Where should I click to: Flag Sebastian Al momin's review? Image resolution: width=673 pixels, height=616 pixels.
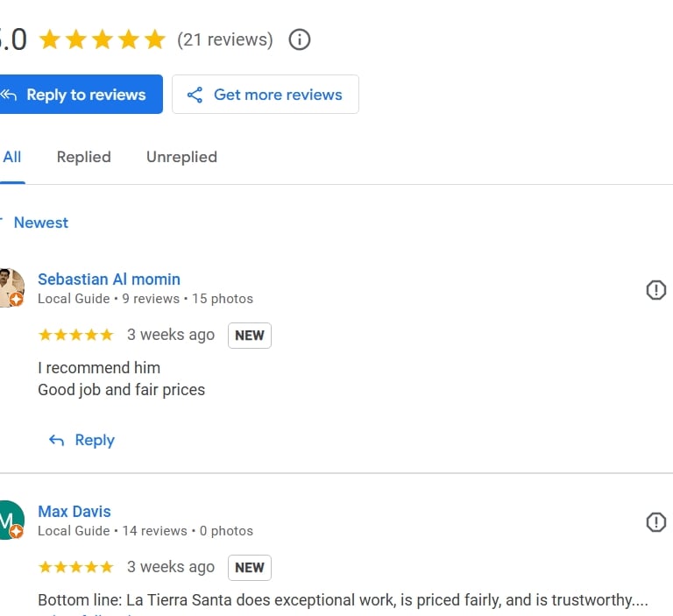(x=655, y=290)
